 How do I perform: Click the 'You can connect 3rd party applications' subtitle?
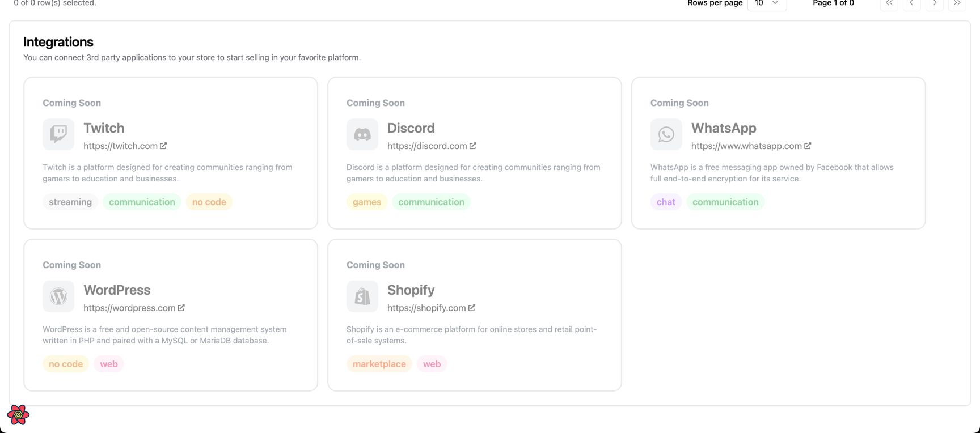pyautogui.click(x=192, y=57)
